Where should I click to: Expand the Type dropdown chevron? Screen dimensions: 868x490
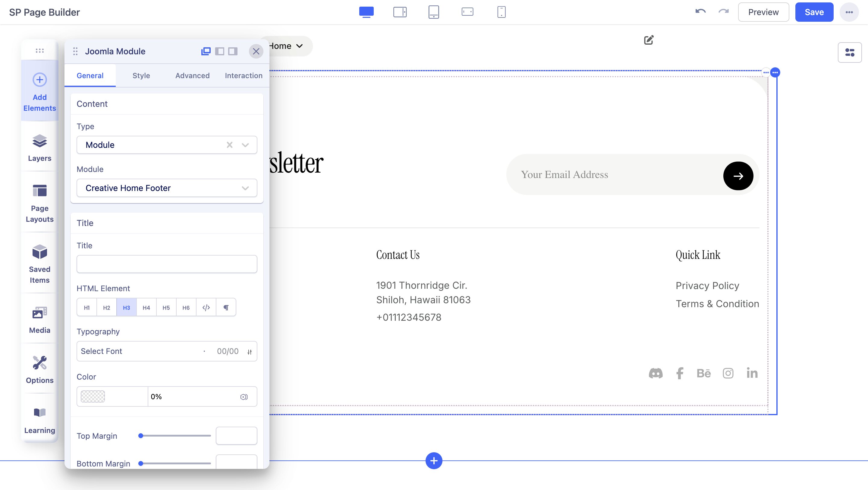[x=245, y=145]
